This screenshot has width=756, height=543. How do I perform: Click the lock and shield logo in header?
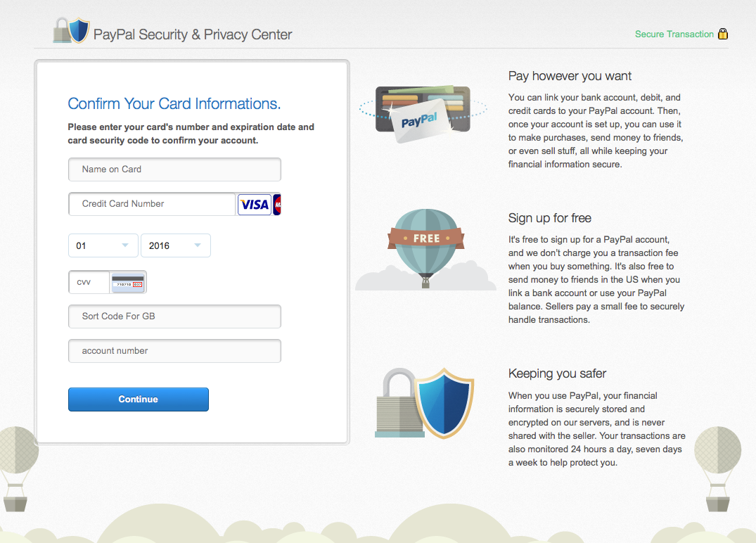point(72,31)
